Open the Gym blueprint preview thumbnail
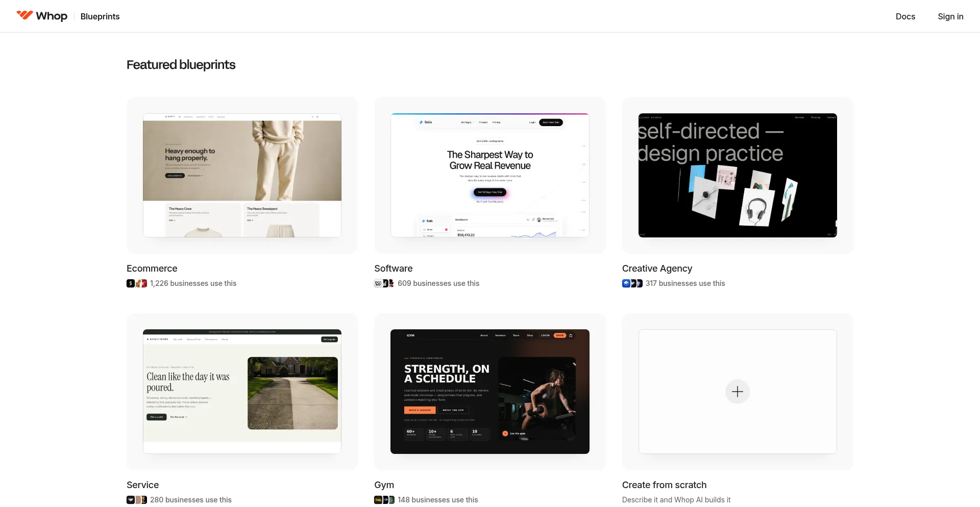Image resolution: width=980 pixels, height=507 pixels. (490, 392)
